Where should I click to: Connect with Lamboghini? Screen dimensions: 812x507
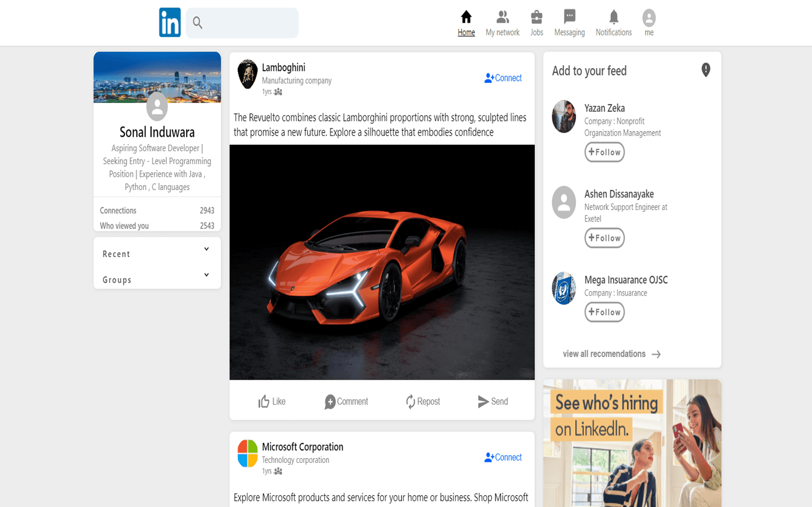tap(503, 78)
